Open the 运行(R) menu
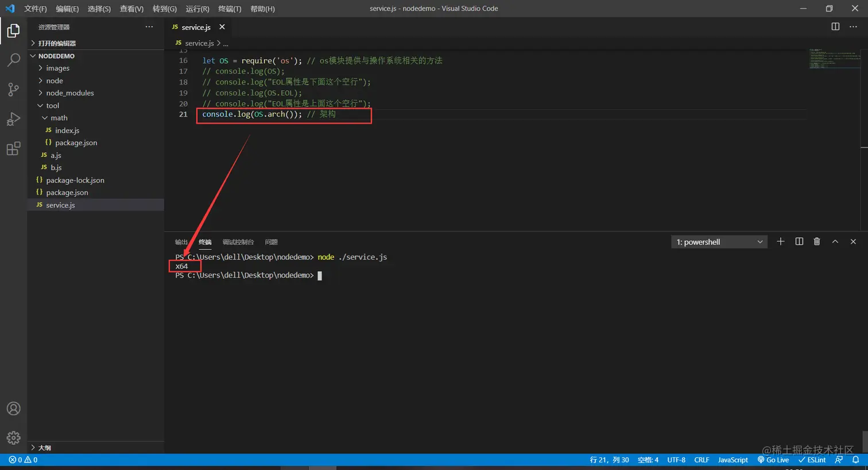 pyautogui.click(x=197, y=9)
